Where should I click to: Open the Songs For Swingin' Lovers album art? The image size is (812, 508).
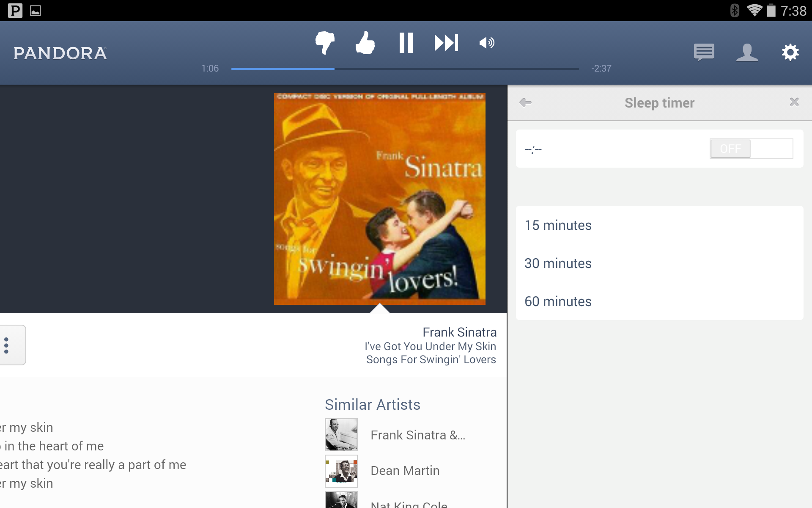(379, 199)
